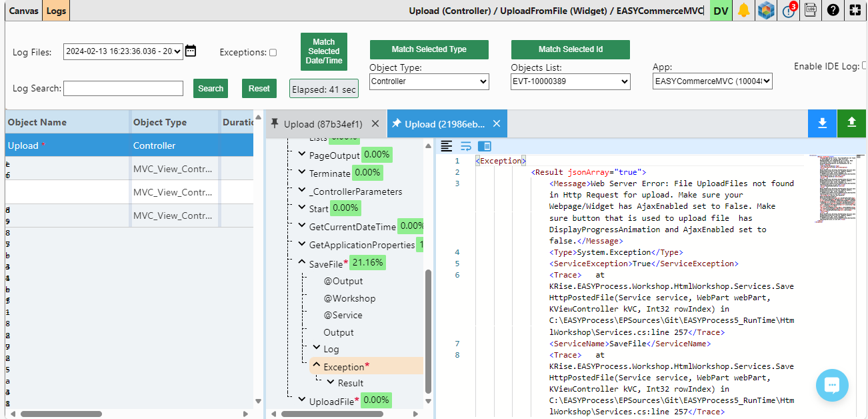
Task: Expand the UploadFile tree node
Action: [301, 400]
